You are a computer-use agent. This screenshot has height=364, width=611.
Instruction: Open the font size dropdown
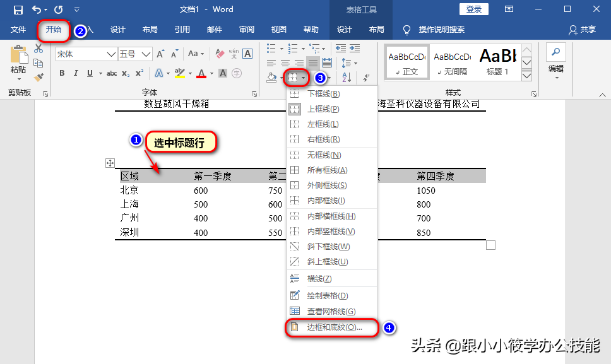pos(145,54)
